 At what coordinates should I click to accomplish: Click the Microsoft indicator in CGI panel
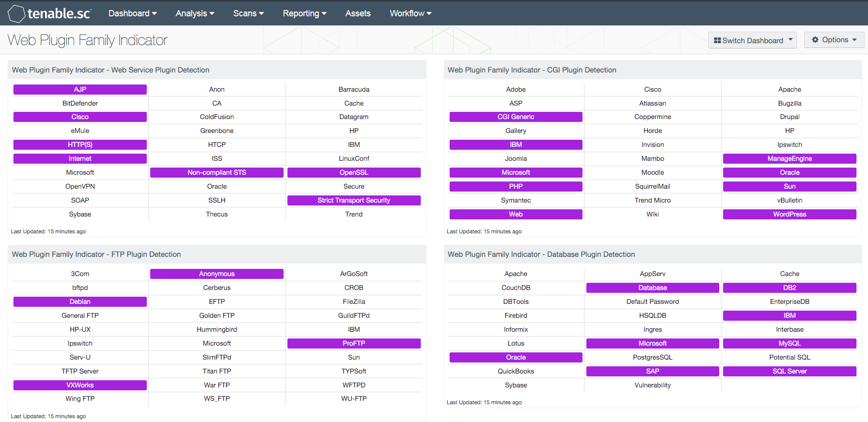[516, 172]
